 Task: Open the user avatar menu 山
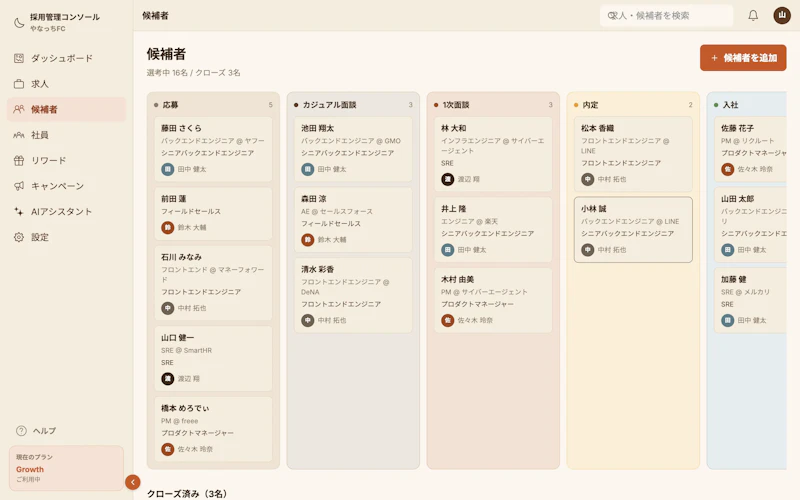pos(782,15)
